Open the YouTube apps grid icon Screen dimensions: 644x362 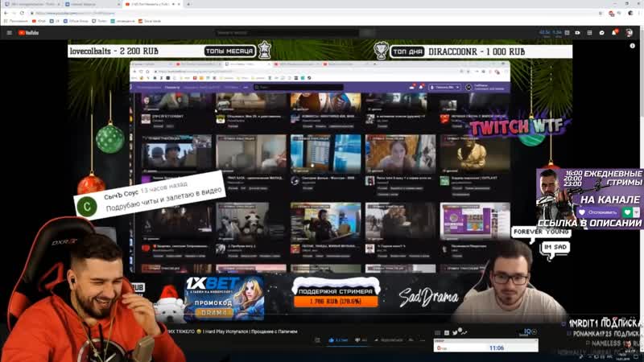click(589, 33)
